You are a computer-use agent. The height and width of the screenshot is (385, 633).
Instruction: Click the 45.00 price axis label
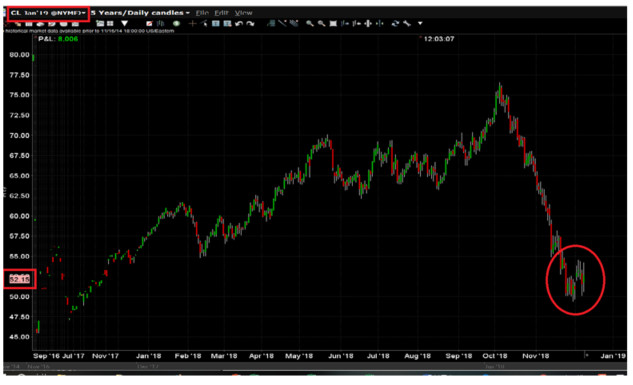click(x=19, y=337)
